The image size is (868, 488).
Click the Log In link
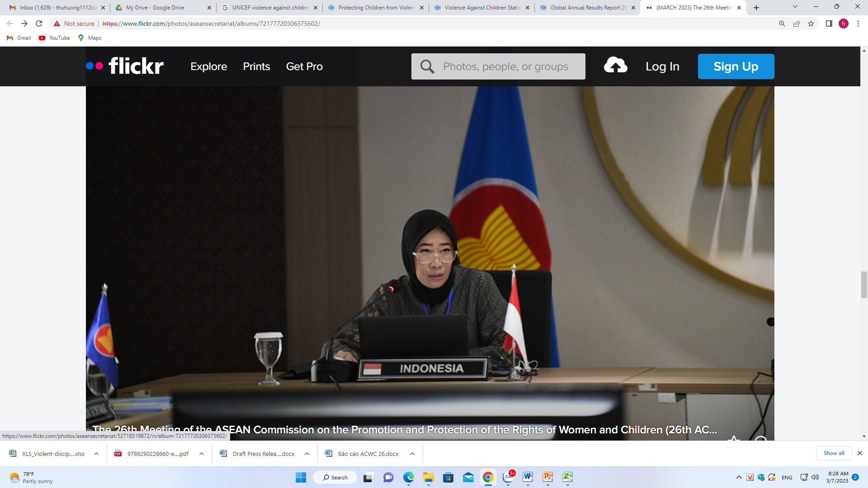[x=662, y=66]
